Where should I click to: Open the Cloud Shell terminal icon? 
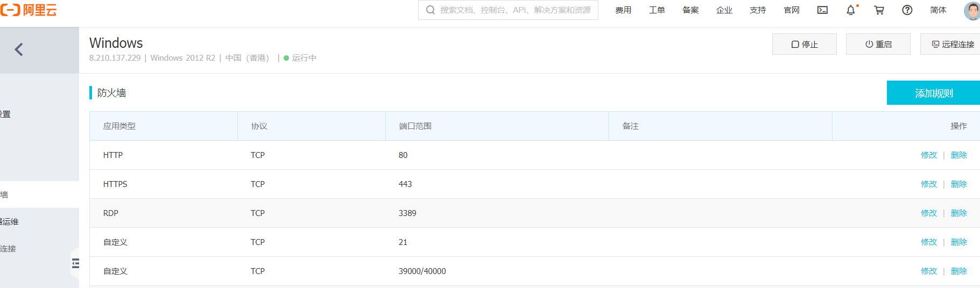click(822, 10)
